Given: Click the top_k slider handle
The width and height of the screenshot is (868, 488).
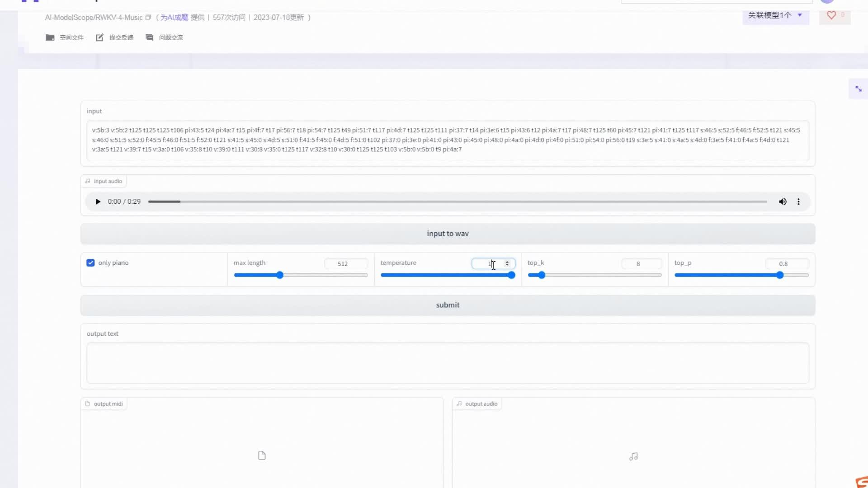Looking at the screenshot, I should tap(542, 275).
